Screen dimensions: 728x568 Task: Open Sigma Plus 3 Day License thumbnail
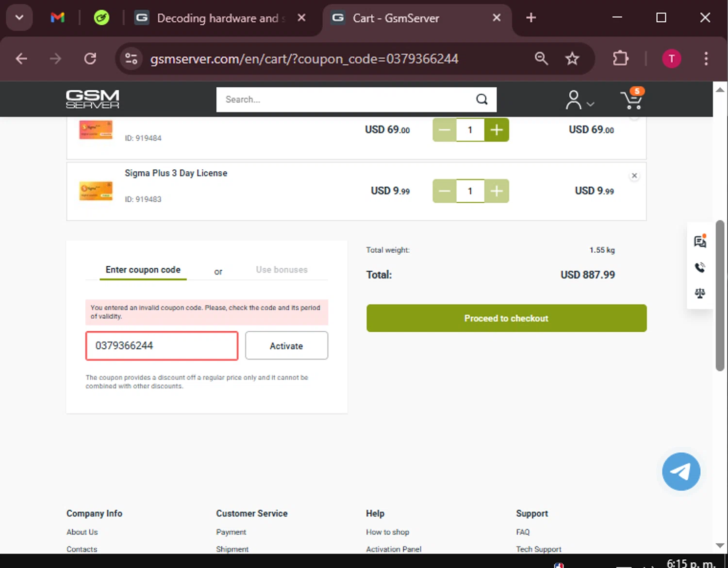(x=96, y=191)
